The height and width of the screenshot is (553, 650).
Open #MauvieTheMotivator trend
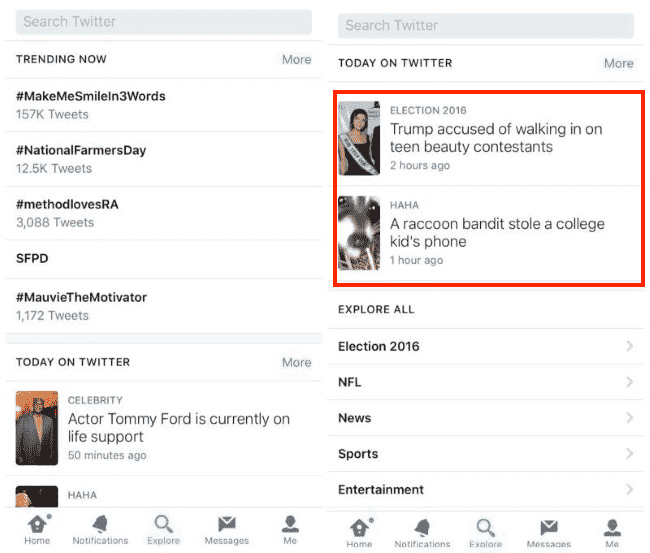164,306
